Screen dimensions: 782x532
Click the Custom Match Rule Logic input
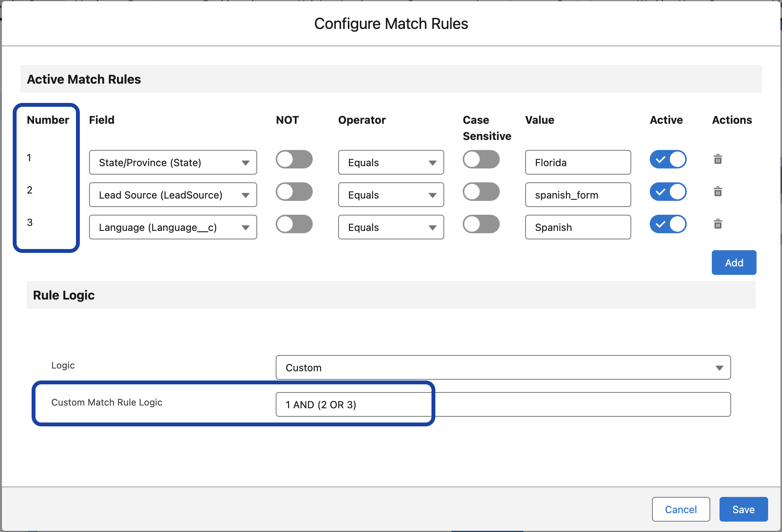point(503,404)
